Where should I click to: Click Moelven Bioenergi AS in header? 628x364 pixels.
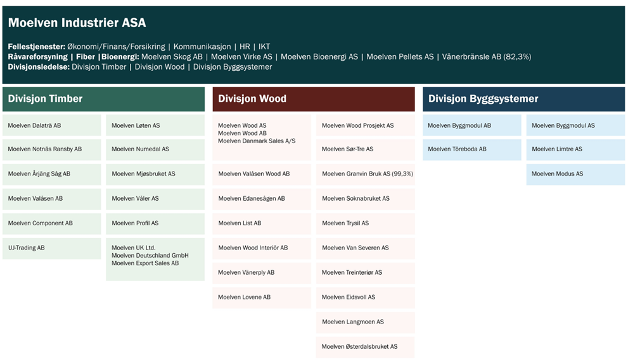[x=319, y=57]
